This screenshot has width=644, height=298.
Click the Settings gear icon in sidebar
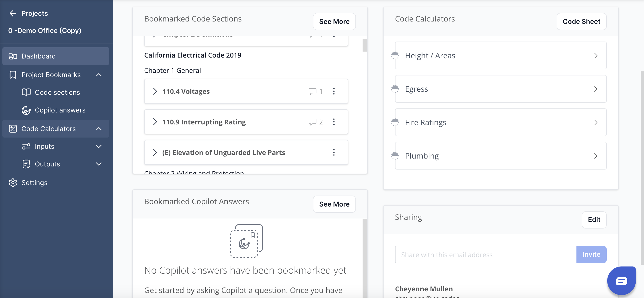click(x=13, y=183)
